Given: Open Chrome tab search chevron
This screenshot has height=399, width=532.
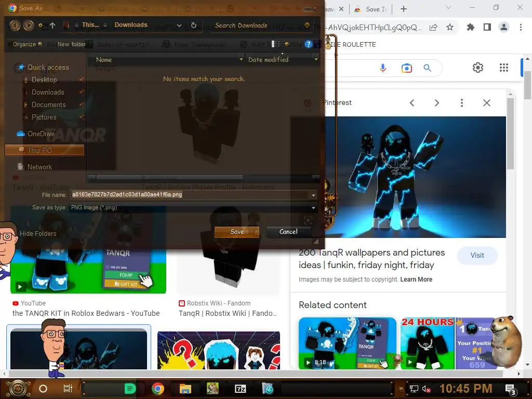Looking at the screenshot, I should tap(448, 7).
